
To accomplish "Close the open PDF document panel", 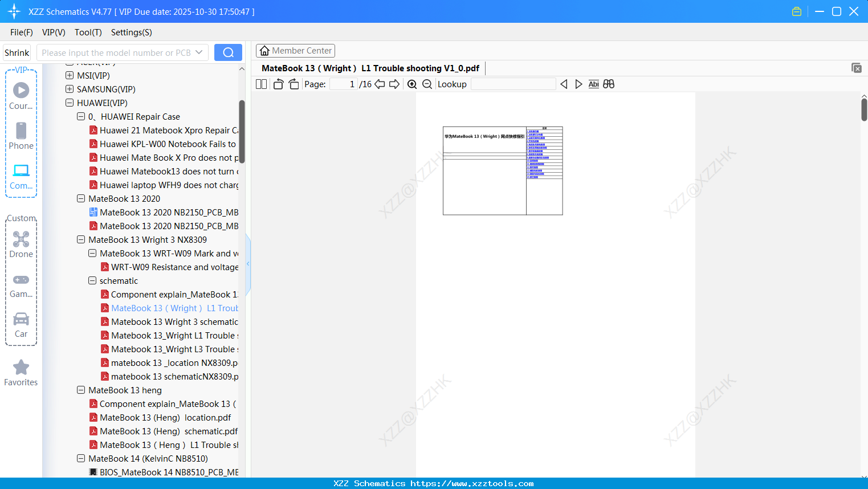I will tap(857, 68).
